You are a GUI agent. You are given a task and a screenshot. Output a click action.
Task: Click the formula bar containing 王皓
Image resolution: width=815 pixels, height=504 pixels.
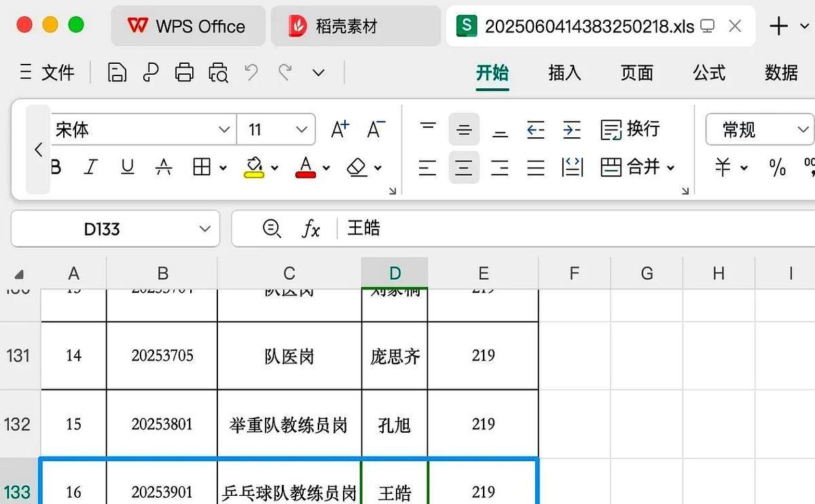(x=577, y=229)
